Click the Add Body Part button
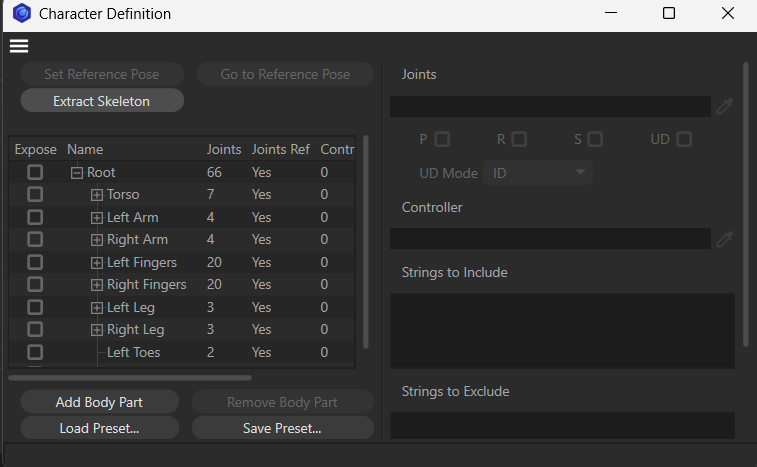Image resolution: width=757 pixels, height=467 pixels. pos(99,402)
